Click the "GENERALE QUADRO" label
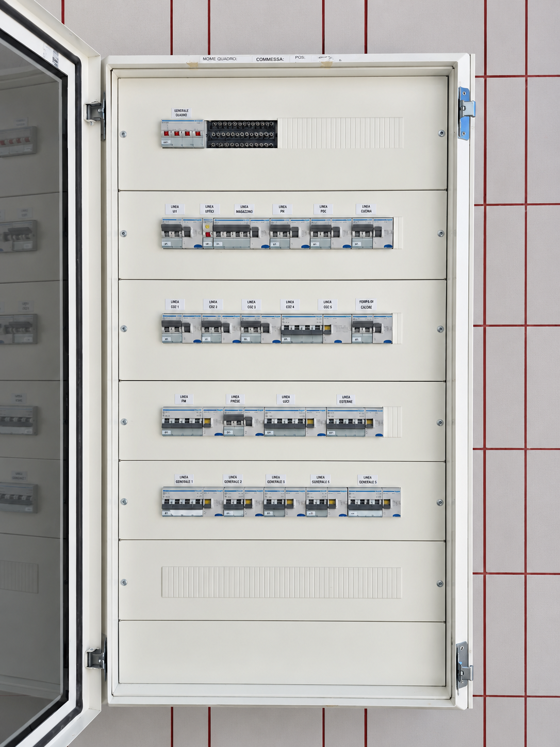This screenshot has height=747, width=560. coord(181,112)
